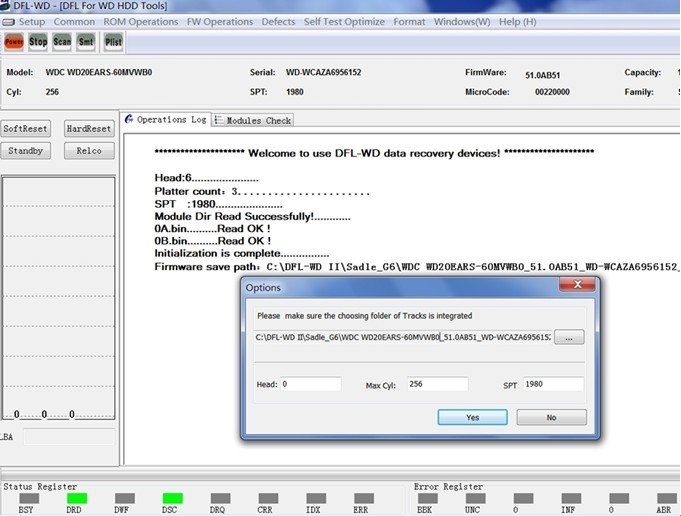Open the Self Test Optimize menu
Viewport: 681px width, 516px height.
344,22
